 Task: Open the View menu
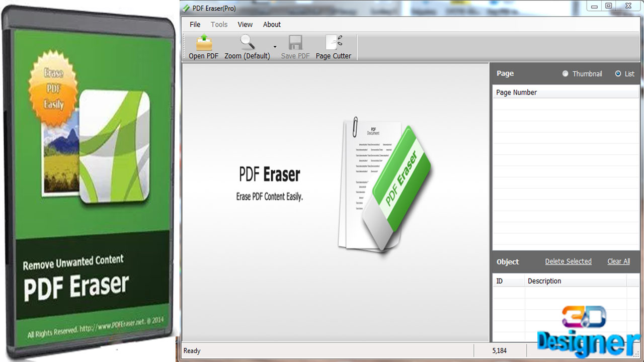click(x=246, y=24)
